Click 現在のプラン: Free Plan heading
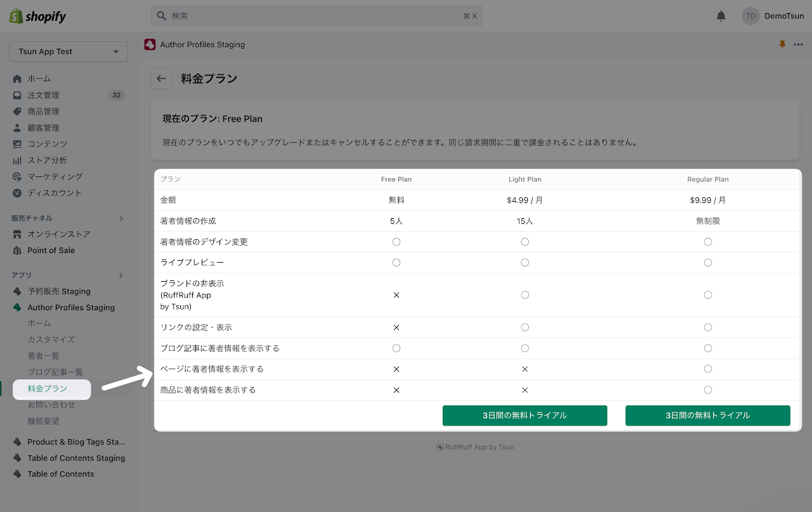Screen dimensions: 812x512 (213, 119)
